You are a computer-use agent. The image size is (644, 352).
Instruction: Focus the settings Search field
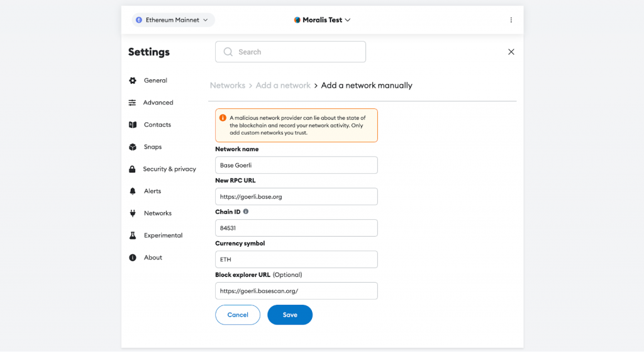click(291, 52)
